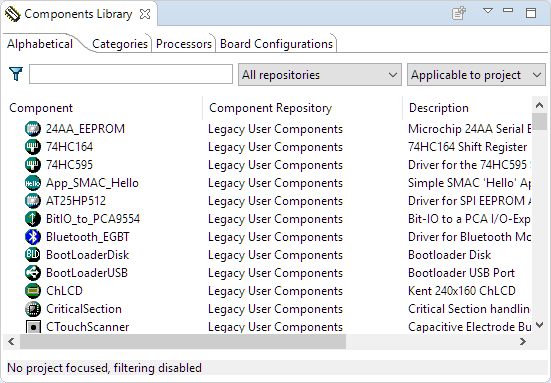551x383 pixels.
Task: Select the BootLoaderDisk component name
Action: [x=87, y=255]
